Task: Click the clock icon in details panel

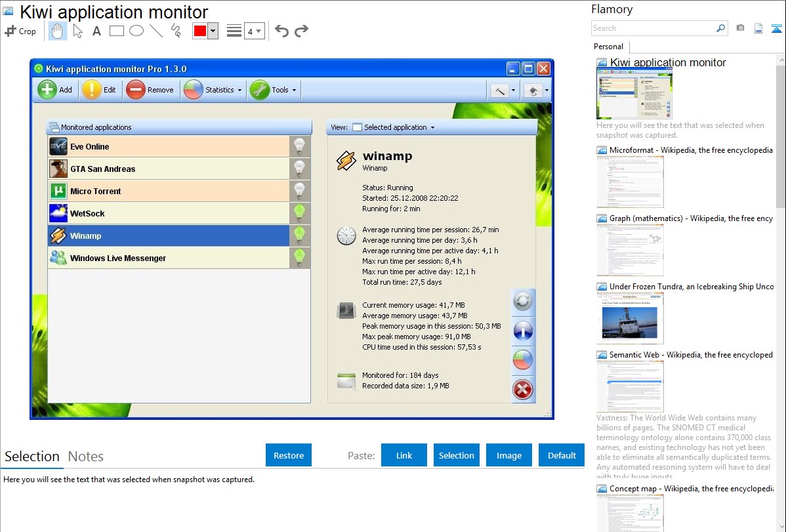Action: (x=346, y=235)
